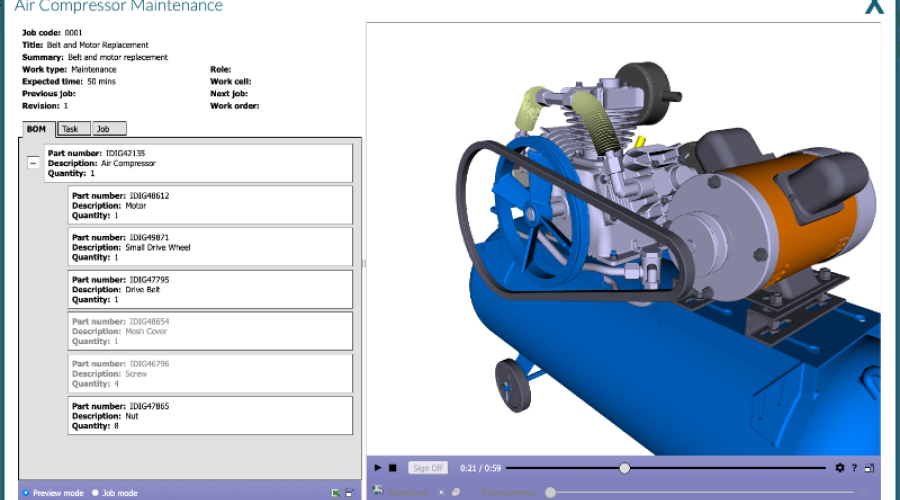Viewport: 900px width, 500px height.
Task: Click the pop-out viewer window icon
Action: (x=870, y=468)
